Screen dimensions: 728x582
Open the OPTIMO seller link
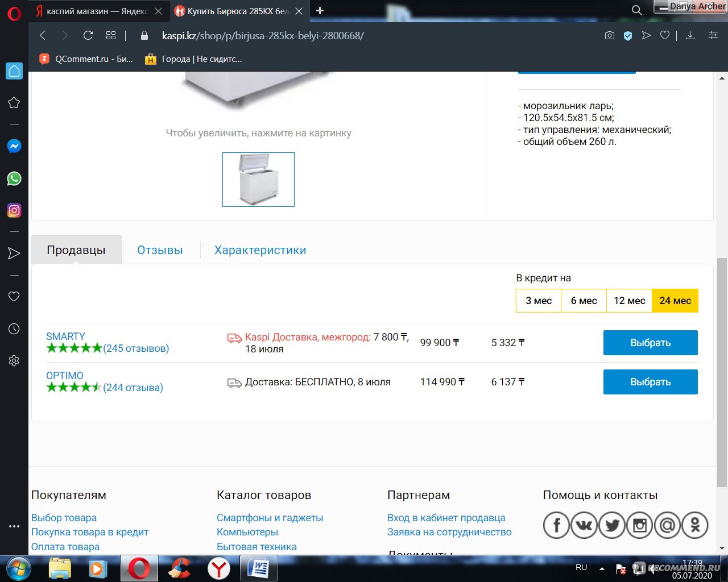(x=65, y=376)
